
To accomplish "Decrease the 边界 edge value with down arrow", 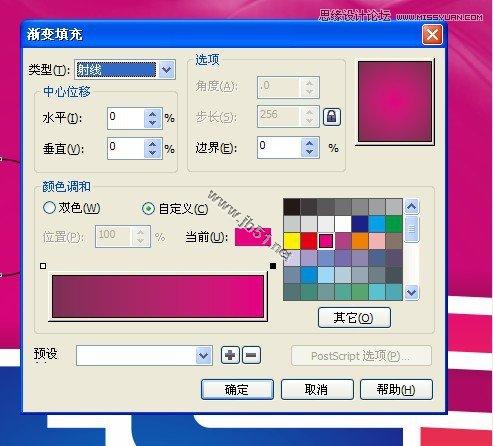I will [310, 152].
